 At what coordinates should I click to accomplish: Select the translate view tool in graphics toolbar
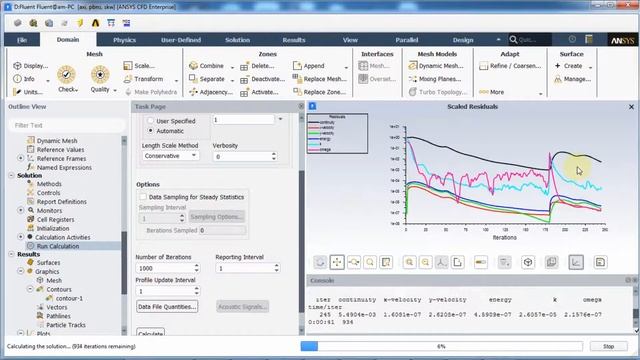tap(337, 262)
